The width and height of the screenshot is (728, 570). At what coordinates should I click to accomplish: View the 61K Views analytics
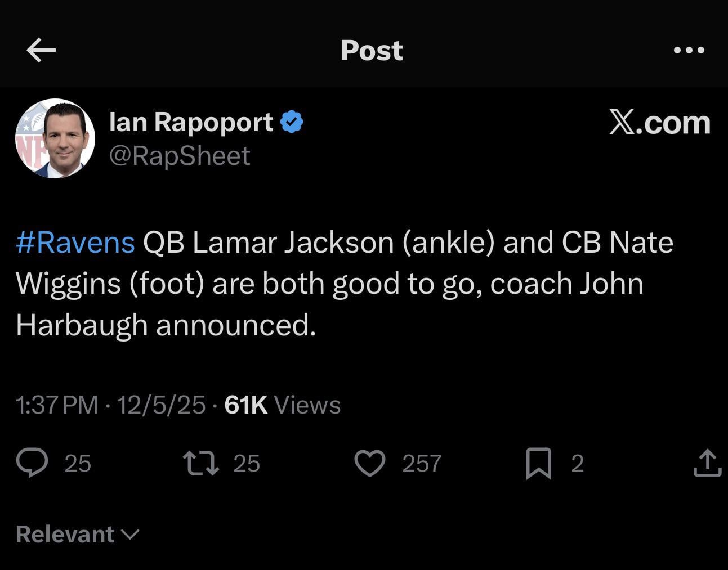pyautogui.click(x=282, y=405)
